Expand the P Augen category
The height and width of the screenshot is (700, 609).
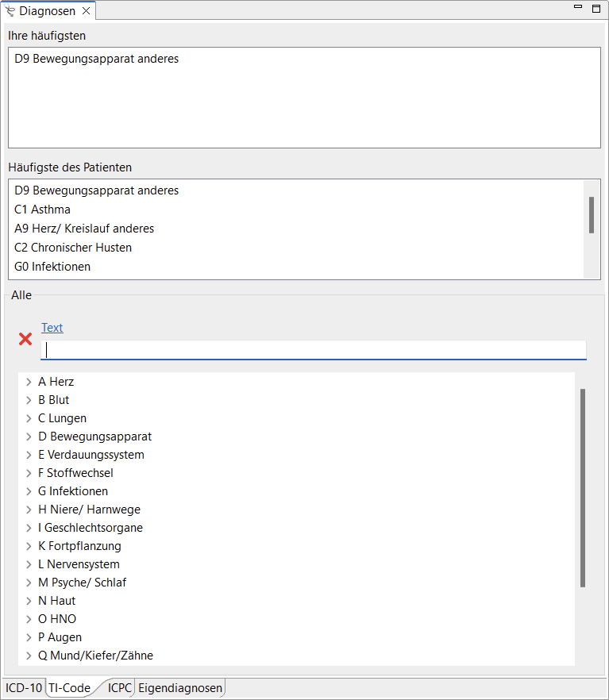tap(29, 637)
